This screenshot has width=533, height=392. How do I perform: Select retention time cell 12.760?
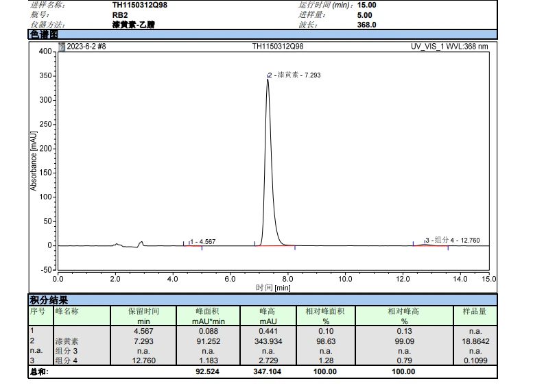tap(144, 360)
